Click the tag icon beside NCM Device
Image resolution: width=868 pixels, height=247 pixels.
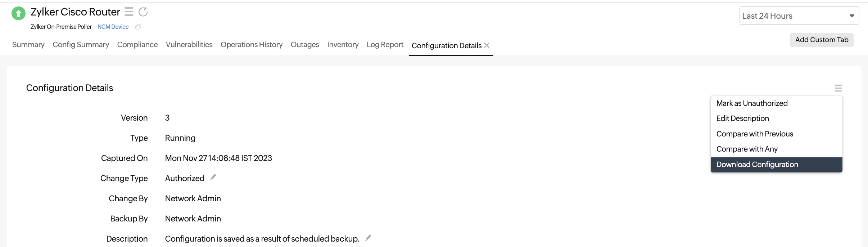click(x=138, y=27)
